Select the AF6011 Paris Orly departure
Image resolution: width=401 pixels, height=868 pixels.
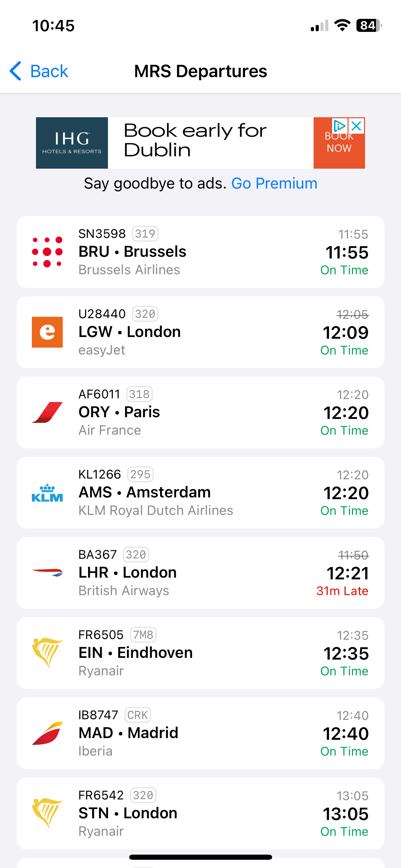pos(200,412)
